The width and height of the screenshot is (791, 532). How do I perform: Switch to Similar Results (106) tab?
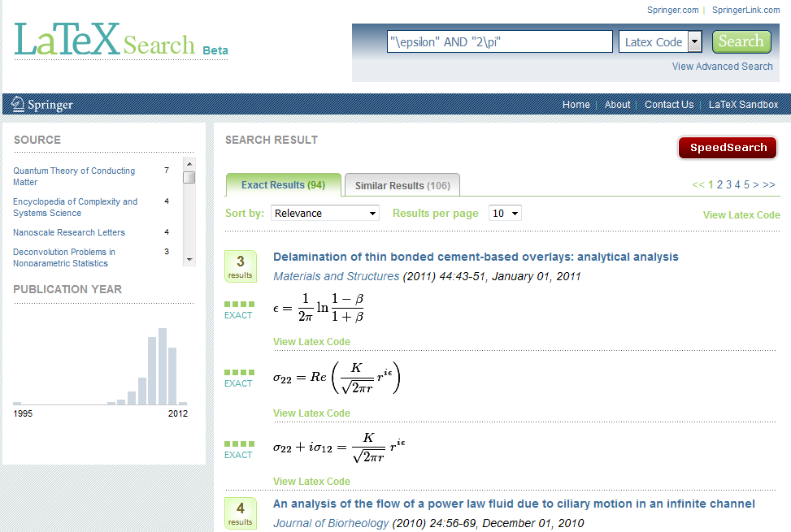coord(402,185)
